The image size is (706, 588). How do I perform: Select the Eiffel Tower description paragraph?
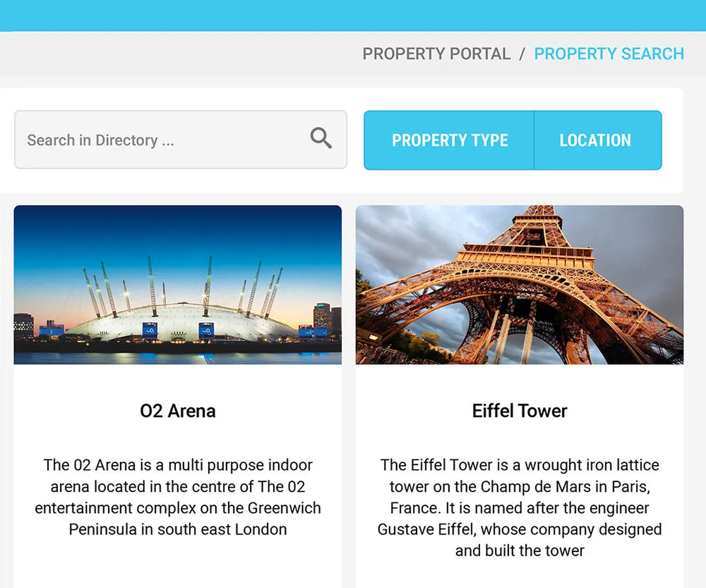tap(519, 507)
